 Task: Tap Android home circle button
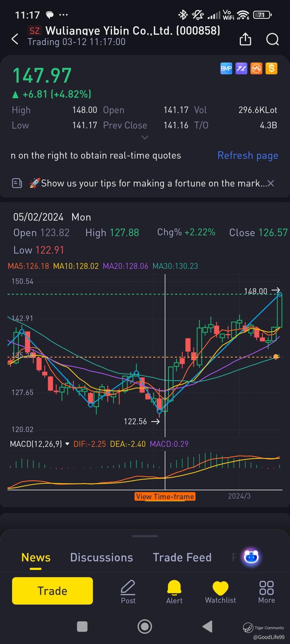coord(145,627)
